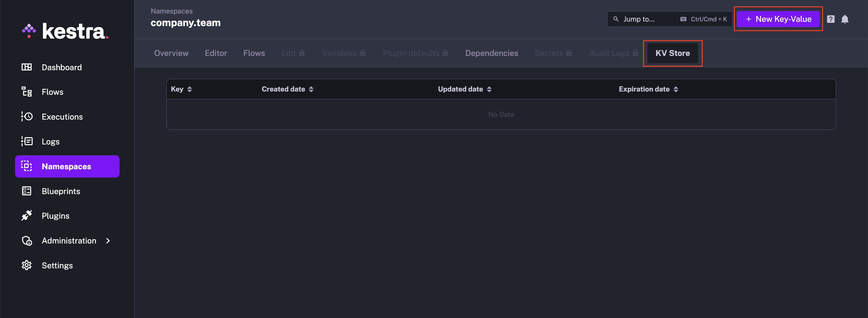868x318 pixels.
Task: View Logs using the sidebar icon
Action: click(27, 141)
